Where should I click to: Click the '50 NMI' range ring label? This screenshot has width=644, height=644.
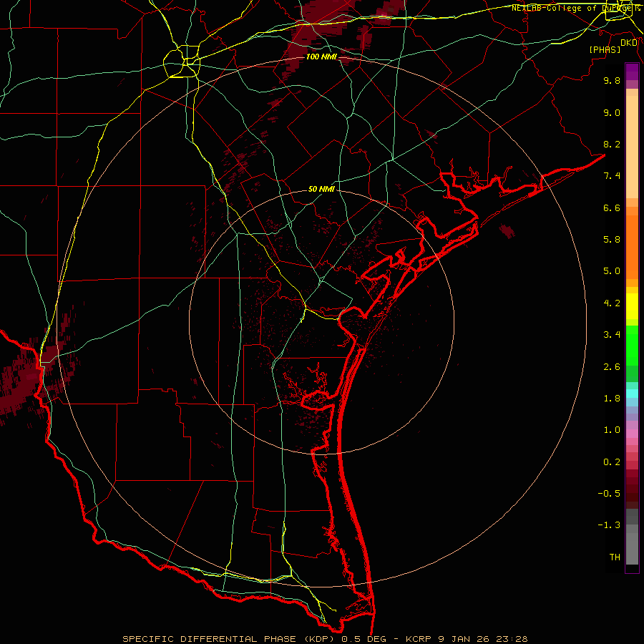pyautogui.click(x=321, y=190)
